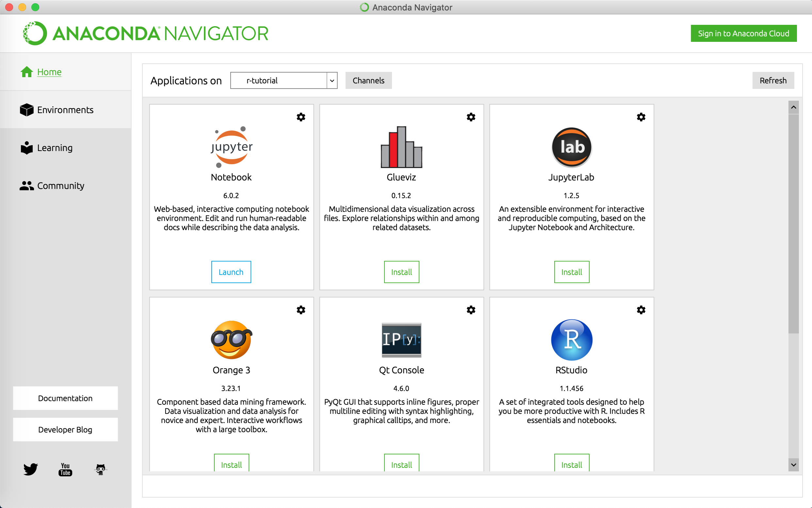Click the JupyterLab gear settings icon
This screenshot has width=812, height=508.
coord(641,117)
